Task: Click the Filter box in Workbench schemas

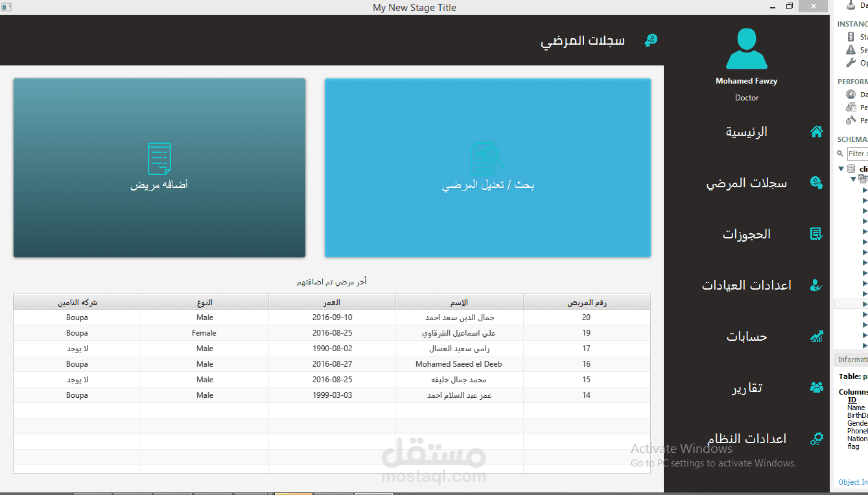Action: pyautogui.click(x=858, y=154)
